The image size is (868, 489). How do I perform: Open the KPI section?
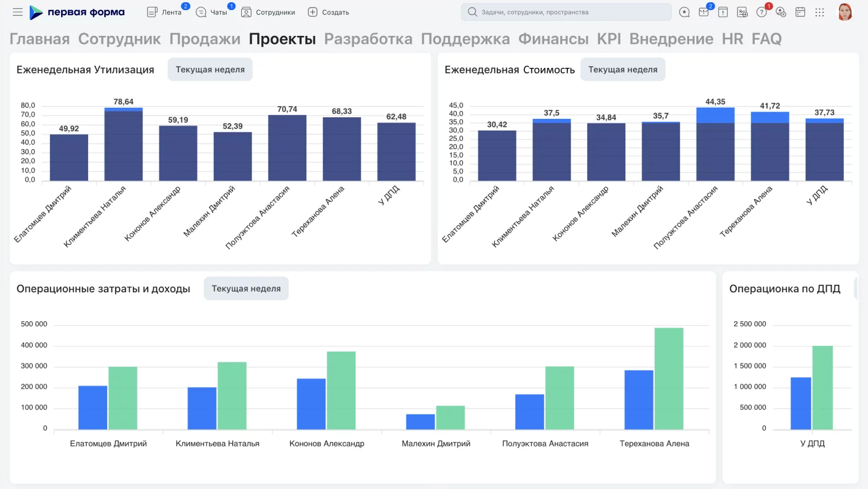coord(609,38)
